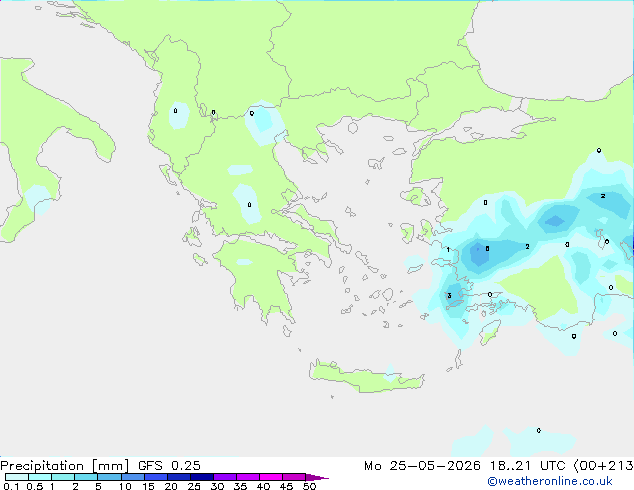634x490 pixels.
Task: Click the 'Precipitation [mm]' title text
Action: (64, 466)
